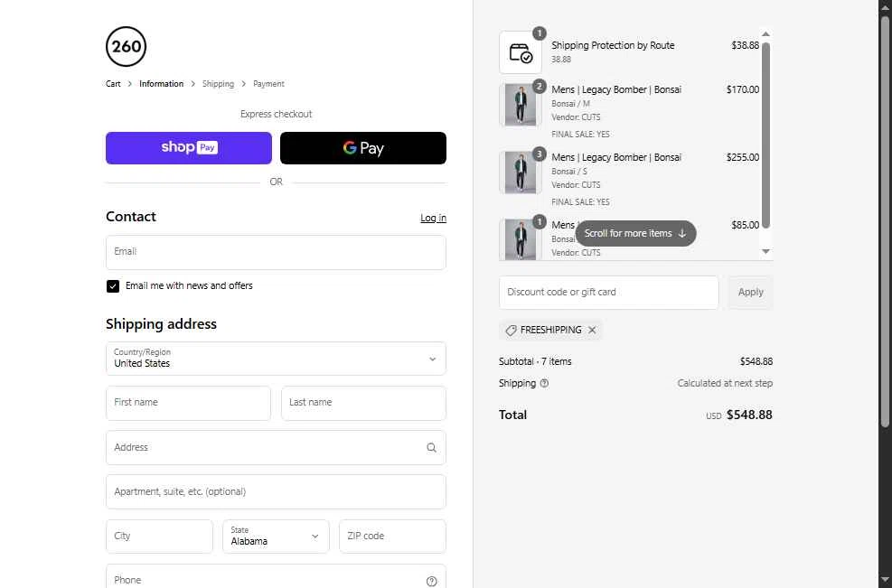Viewport: 892px width, 588px height.
Task: Click the address search magnifier icon
Action: click(x=431, y=447)
